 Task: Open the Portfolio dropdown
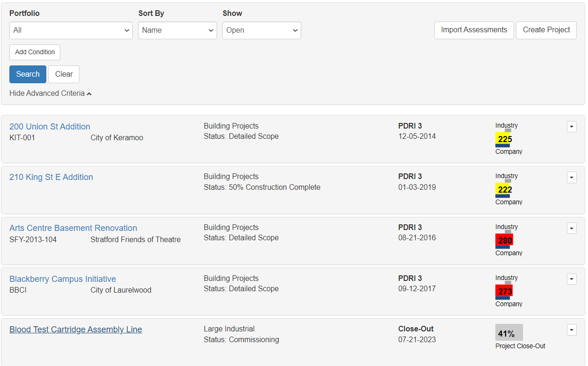click(x=71, y=30)
